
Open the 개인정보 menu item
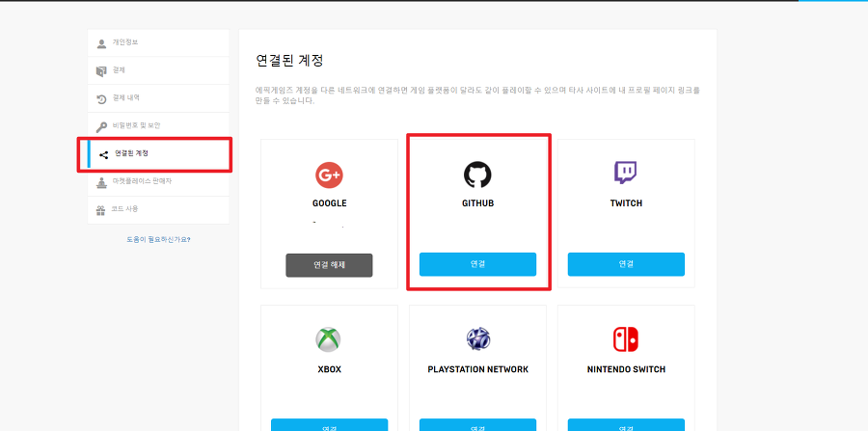tap(158, 43)
